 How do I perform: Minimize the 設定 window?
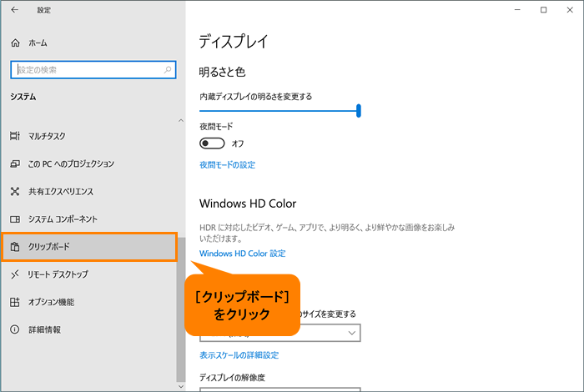pyautogui.click(x=517, y=10)
